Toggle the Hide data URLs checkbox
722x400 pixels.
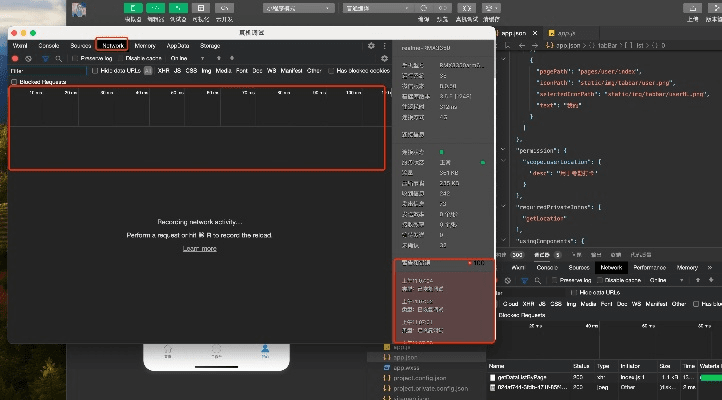pos(95,71)
